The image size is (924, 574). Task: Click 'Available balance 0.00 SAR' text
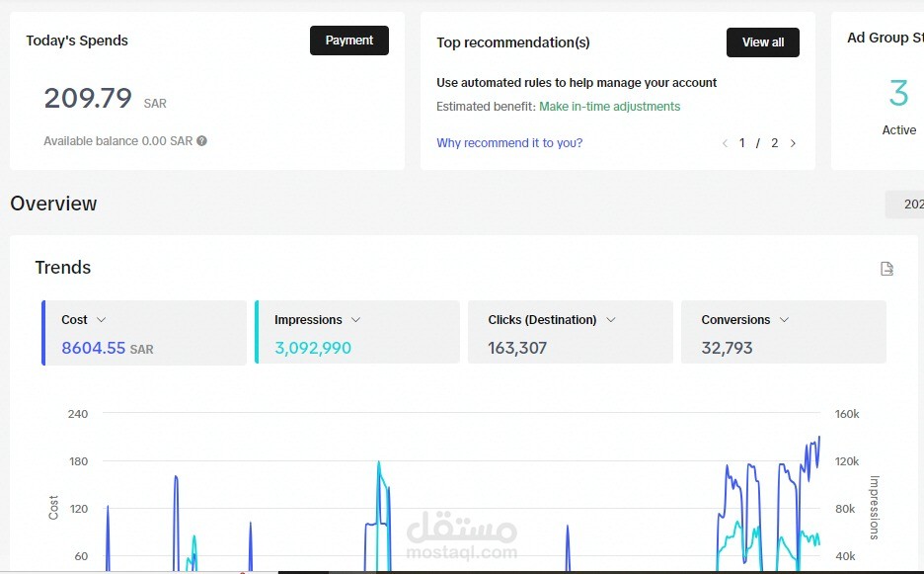pyautogui.click(x=117, y=141)
